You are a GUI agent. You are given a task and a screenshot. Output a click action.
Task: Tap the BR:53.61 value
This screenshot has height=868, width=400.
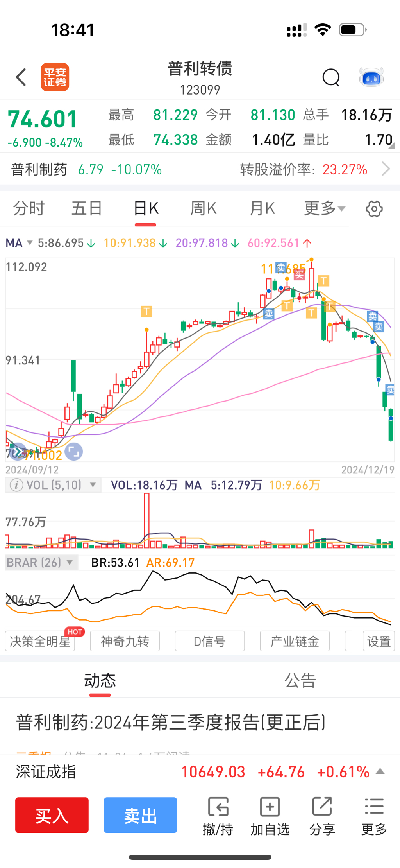point(115,563)
